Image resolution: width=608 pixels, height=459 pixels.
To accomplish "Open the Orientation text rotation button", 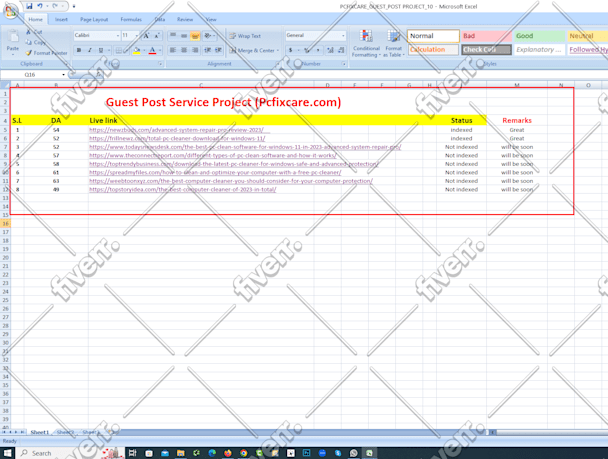I will click(x=208, y=36).
